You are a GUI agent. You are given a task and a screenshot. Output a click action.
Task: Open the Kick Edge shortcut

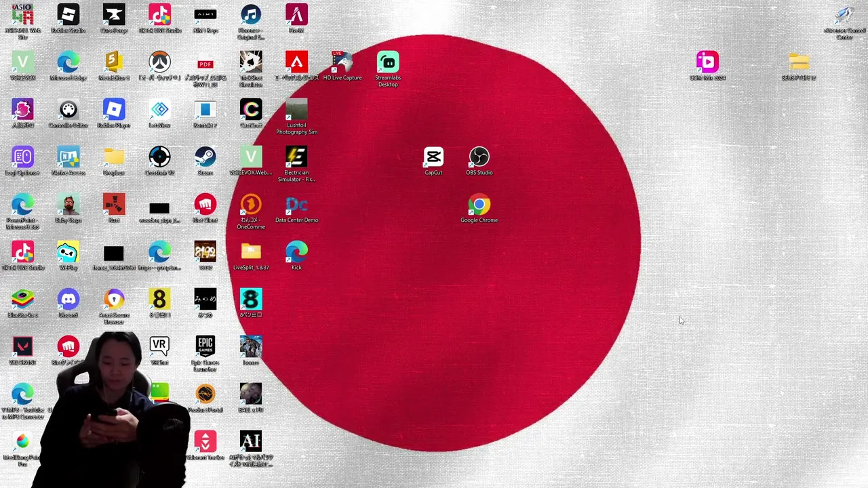pyautogui.click(x=296, y=252)
